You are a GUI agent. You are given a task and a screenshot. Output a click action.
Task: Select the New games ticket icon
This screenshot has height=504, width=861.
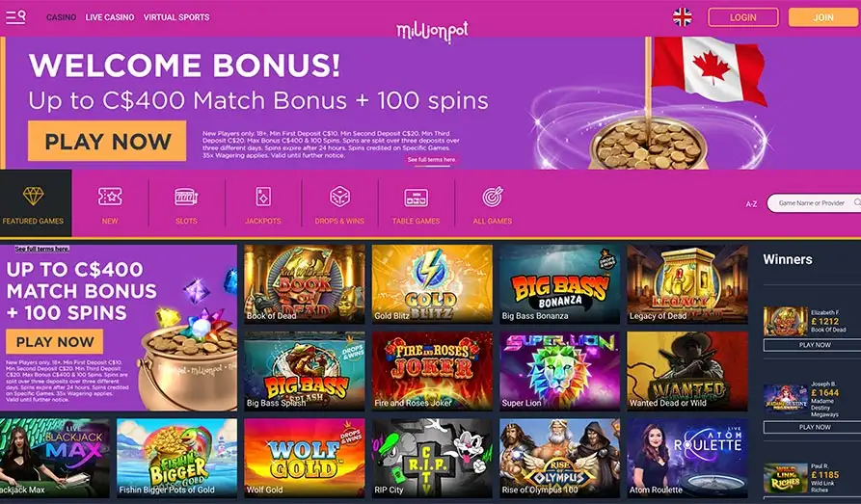110,203
